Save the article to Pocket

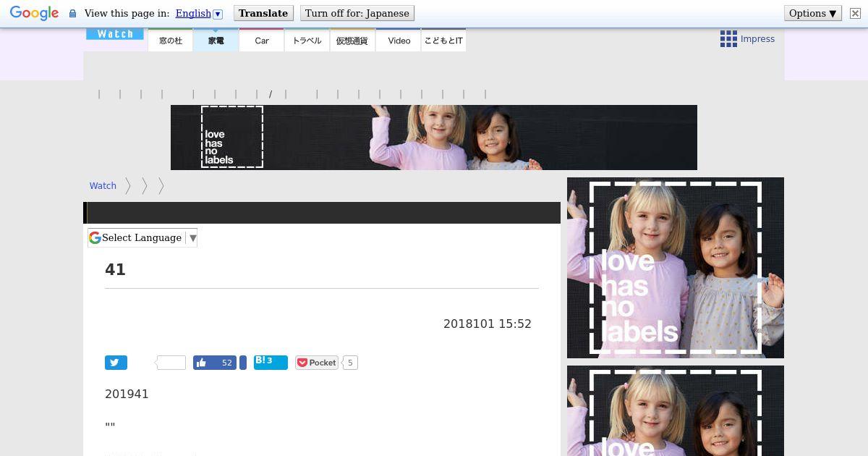317,363
